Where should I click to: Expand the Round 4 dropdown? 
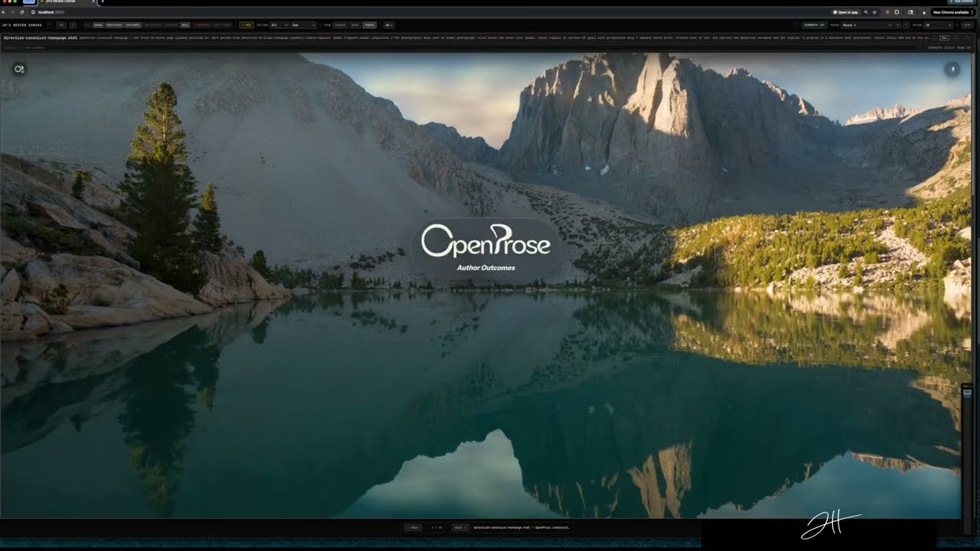867,25
